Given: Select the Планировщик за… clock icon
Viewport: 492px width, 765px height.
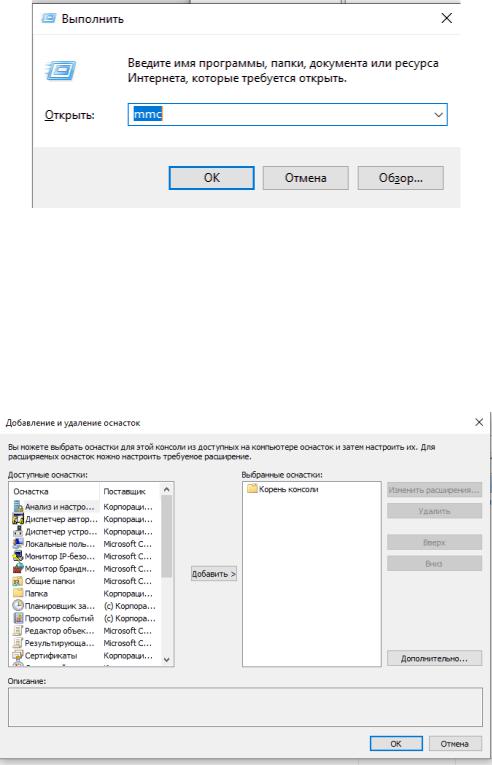Looking at the screenshot, I should point(18,606).
